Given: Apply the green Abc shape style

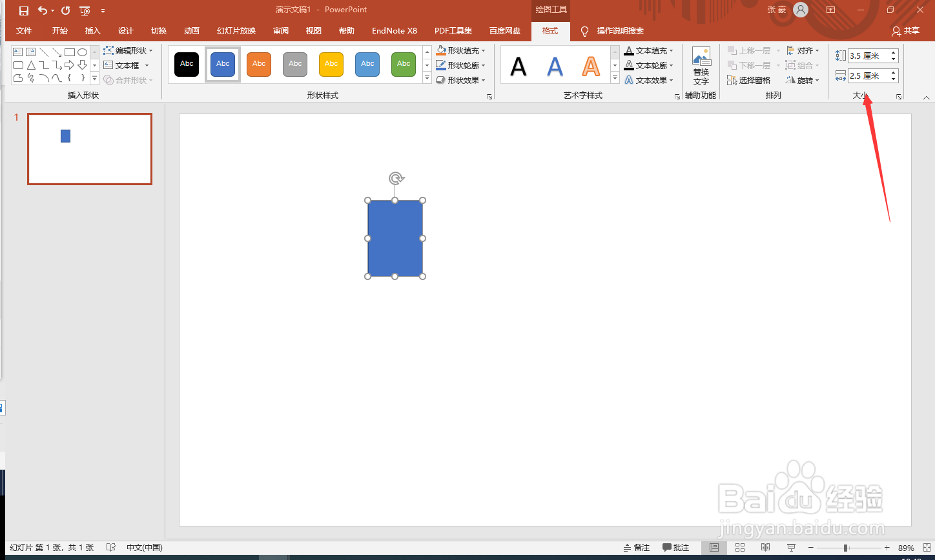Looking at the screenshot, I should tap(404, 64).
